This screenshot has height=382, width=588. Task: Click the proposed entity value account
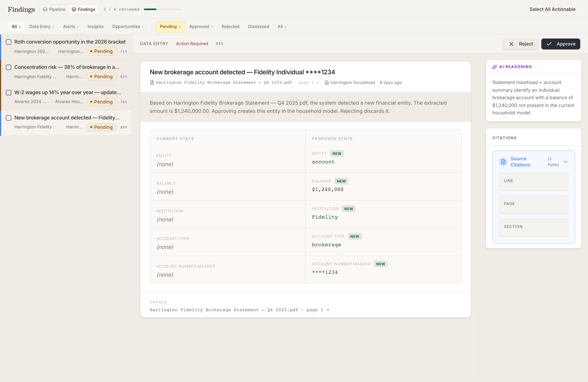coord(323,162)
